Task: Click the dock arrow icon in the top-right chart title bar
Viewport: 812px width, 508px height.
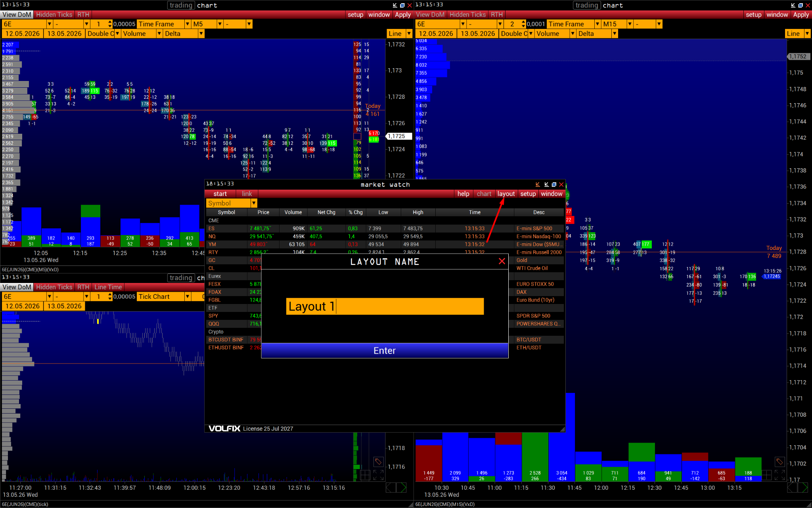Action: (x=793, y=5)
